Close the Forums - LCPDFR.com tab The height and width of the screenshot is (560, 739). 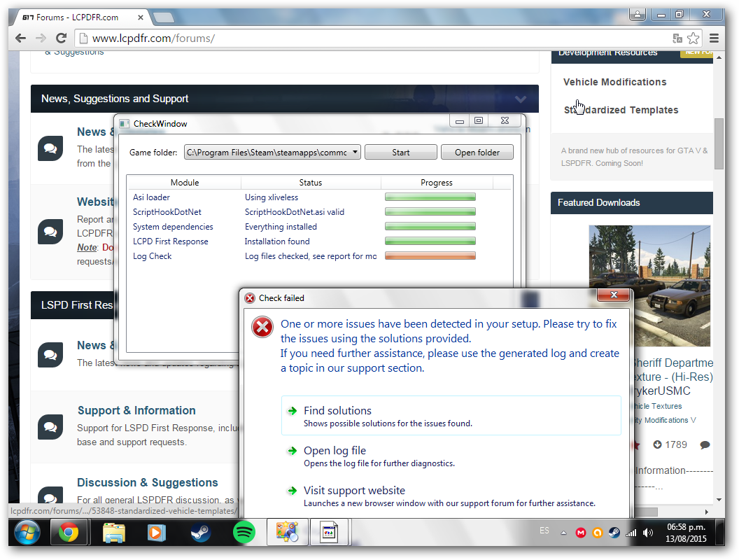point(140,17)
